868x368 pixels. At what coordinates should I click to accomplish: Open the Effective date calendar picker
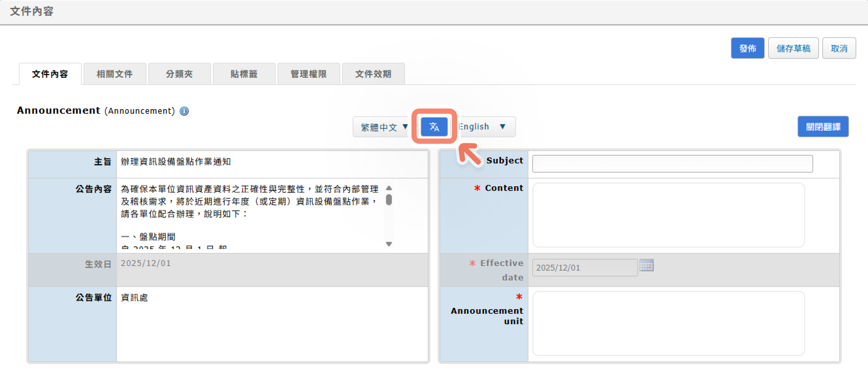coord(646,265)
